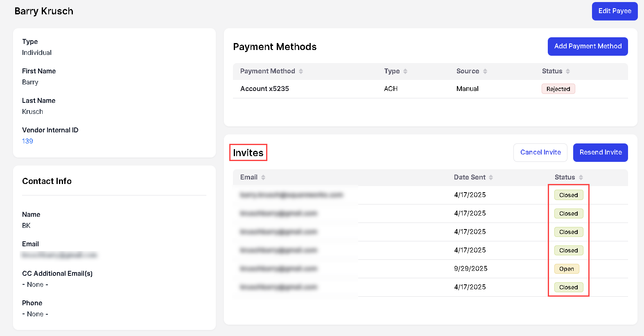Click the Payment Methods heading

coord(275,47)
